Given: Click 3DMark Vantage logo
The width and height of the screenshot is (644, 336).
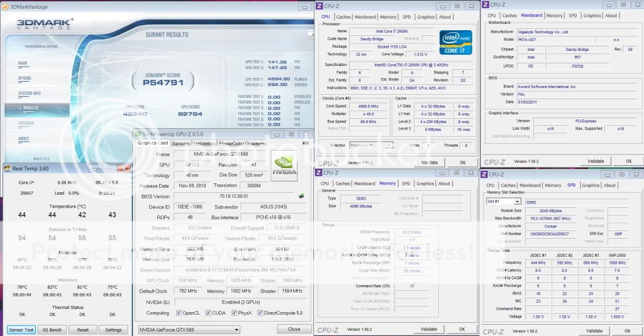Looking at the screenshot, I should coord(45,24).
